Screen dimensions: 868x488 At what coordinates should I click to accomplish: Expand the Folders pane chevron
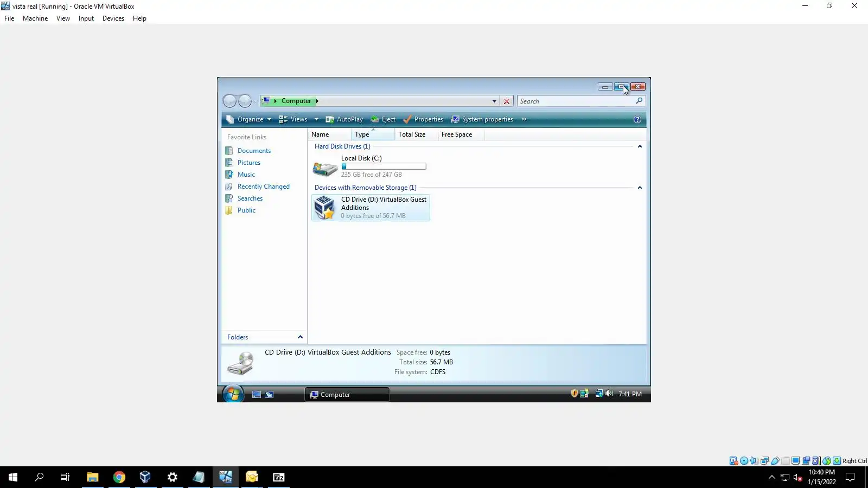(x=300, y=337)
